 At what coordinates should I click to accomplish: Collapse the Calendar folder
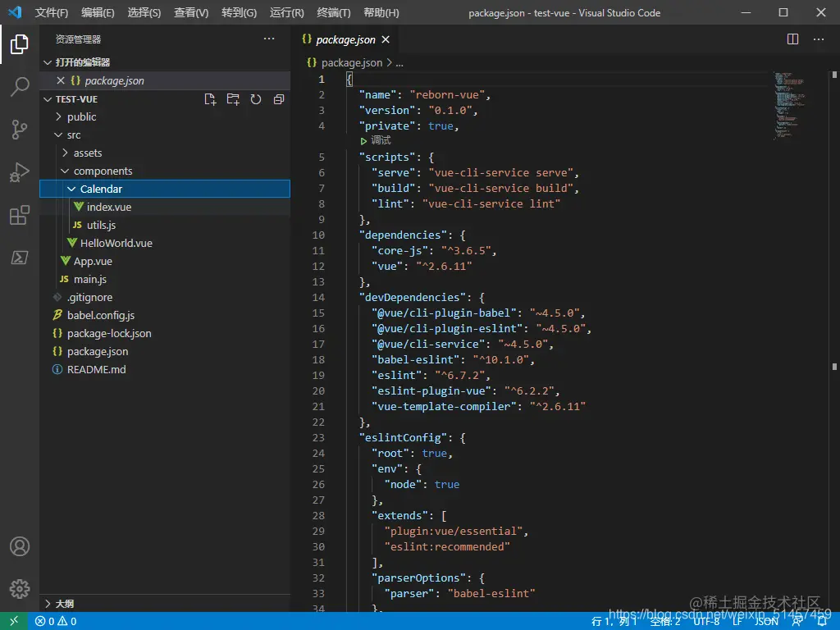[x=165, y=189]
